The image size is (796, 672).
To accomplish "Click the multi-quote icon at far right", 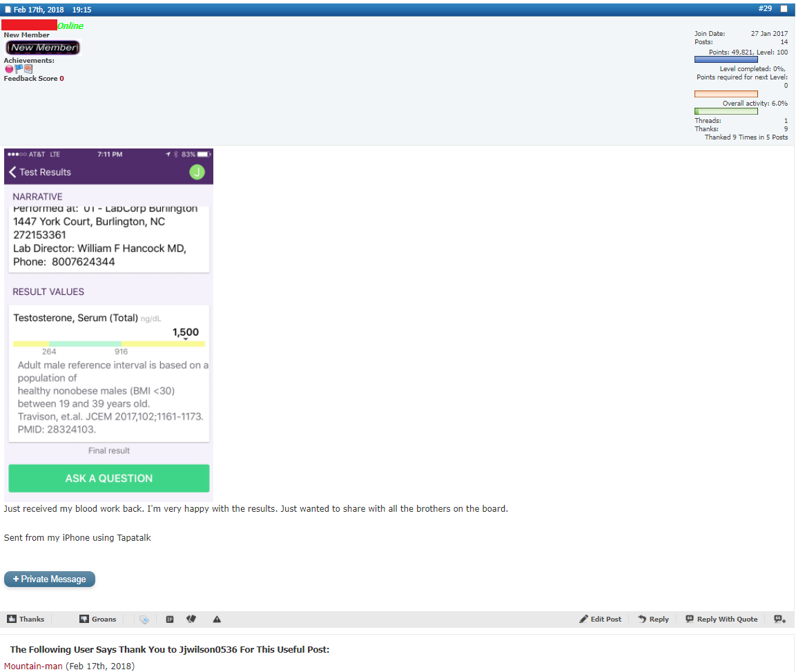I will tap(780, 619).
